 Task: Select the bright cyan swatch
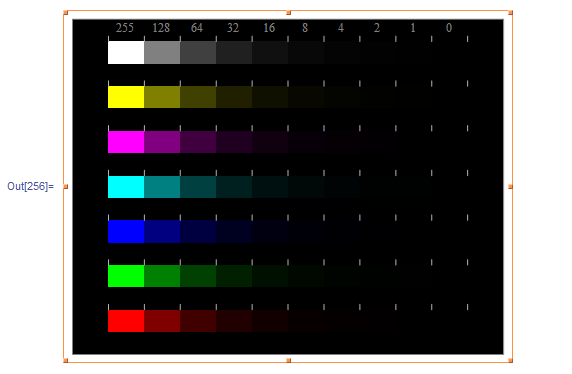click(126, 187)
